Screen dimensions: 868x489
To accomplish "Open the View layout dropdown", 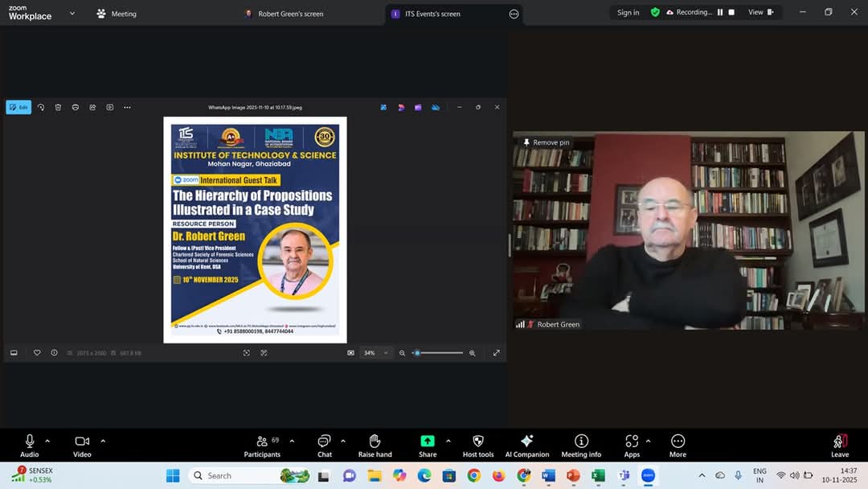I will tap(760, 13).
